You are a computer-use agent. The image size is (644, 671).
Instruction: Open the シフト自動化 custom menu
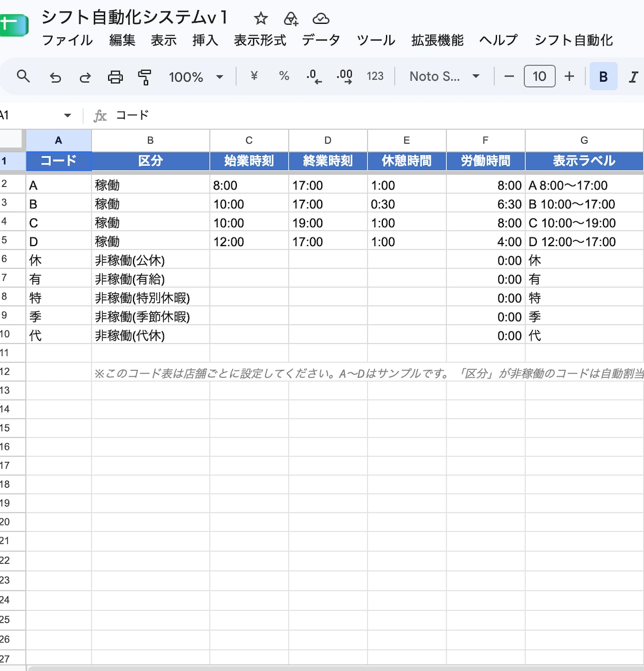574,41
